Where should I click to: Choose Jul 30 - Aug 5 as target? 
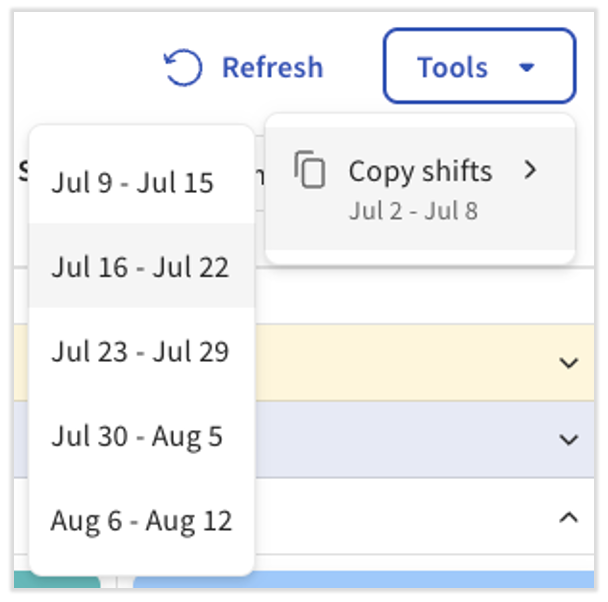pos(137,437)
